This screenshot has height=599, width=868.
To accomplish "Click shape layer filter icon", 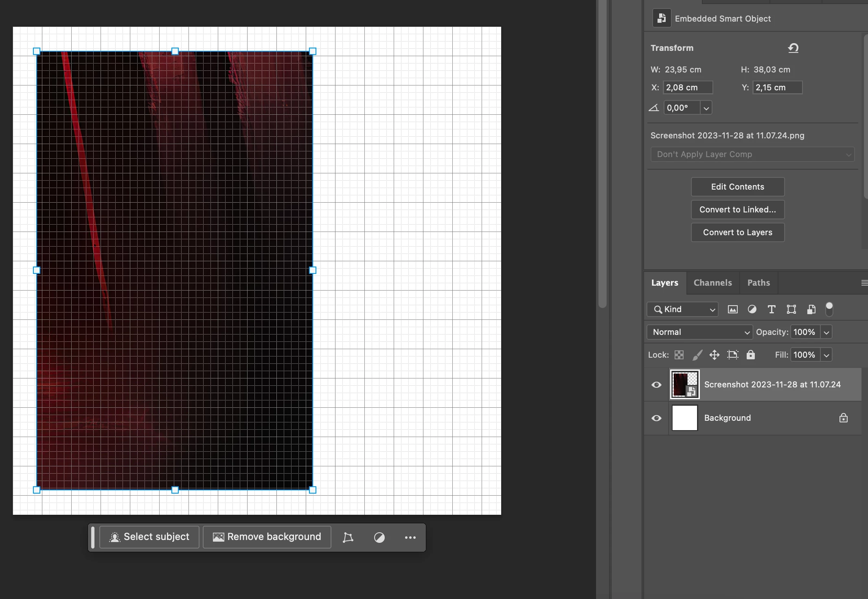I will click(x=791, y=309).
